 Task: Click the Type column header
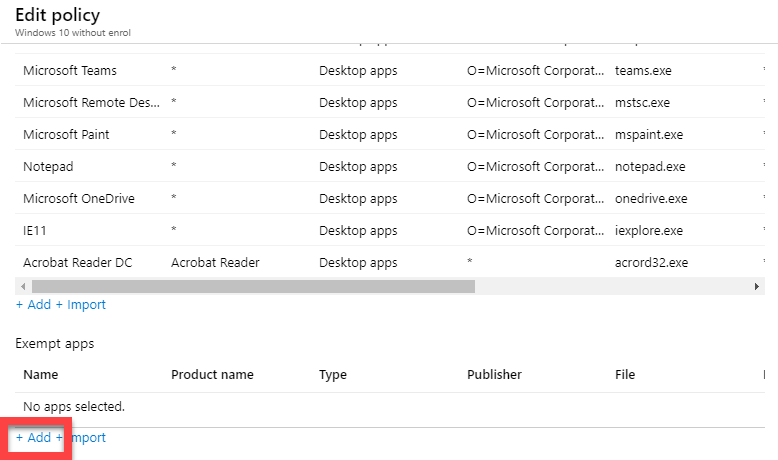tap(333, 375)
